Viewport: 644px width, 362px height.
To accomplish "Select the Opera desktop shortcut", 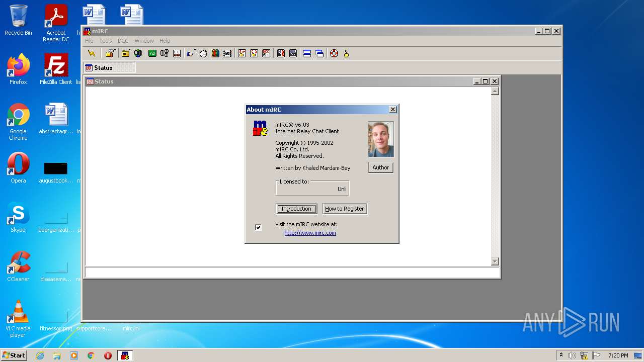I will click(18, 168).
